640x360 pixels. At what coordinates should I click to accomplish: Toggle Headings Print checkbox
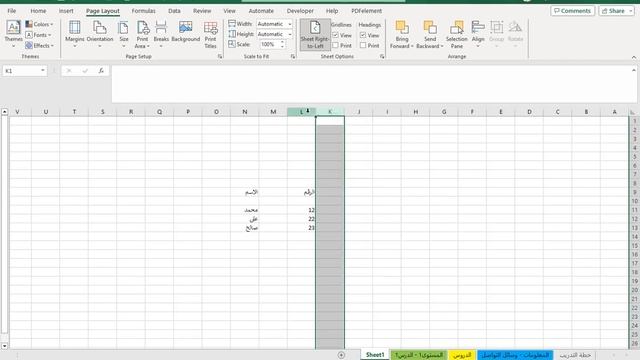click(x=363, y=46)
